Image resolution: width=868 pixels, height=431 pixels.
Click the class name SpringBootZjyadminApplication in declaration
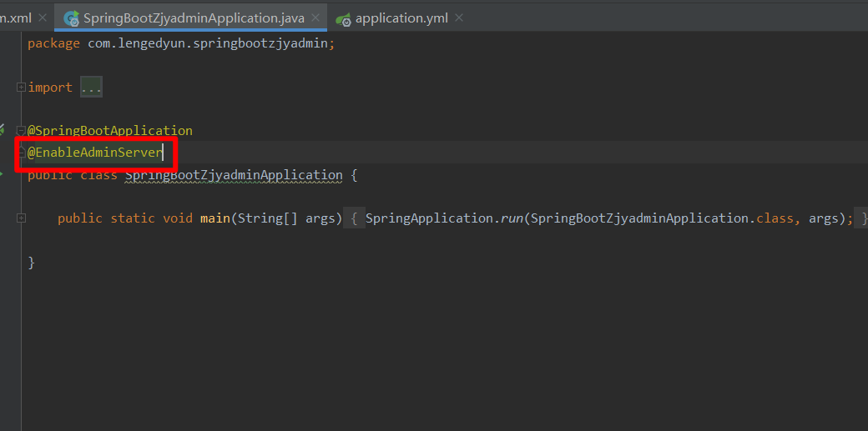(234, 175)
